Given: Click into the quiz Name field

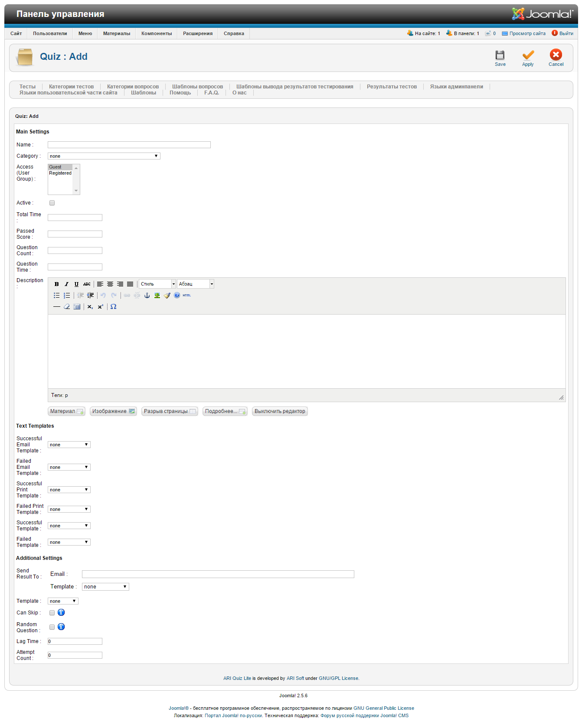Looking at the screenshot, I should pyautogui.click(x=129, y=145).
